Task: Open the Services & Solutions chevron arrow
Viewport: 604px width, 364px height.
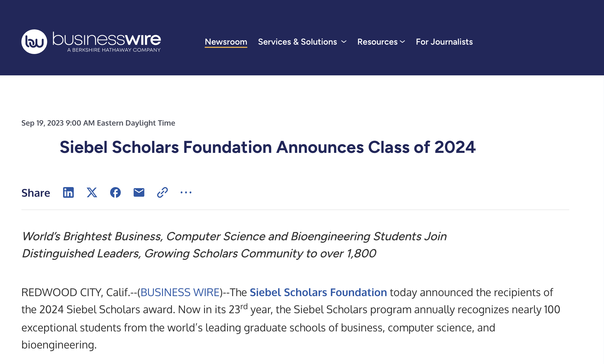Action: click(343, 42)
